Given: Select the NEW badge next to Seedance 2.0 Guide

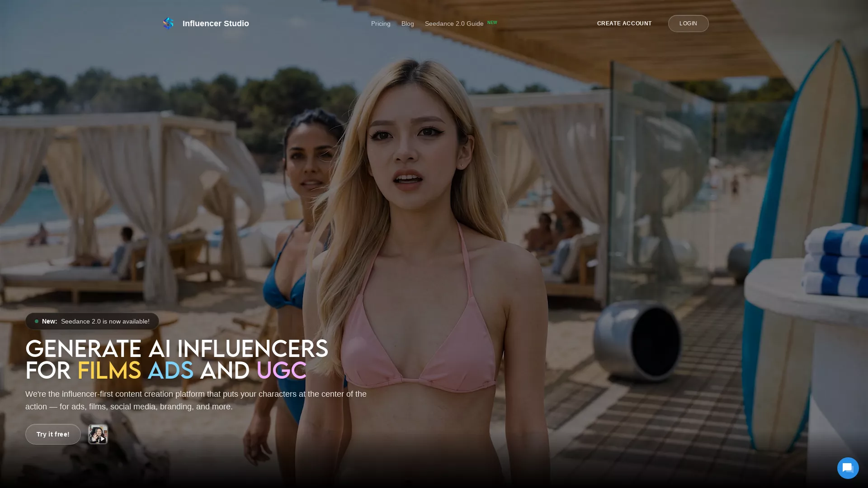Looking at the screenshot, I should [492, 22].
